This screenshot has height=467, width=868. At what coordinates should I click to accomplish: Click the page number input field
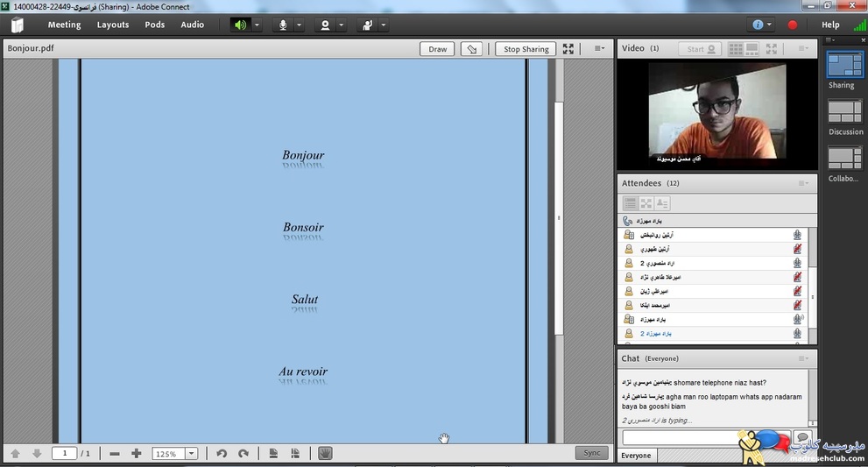point(64,453)
